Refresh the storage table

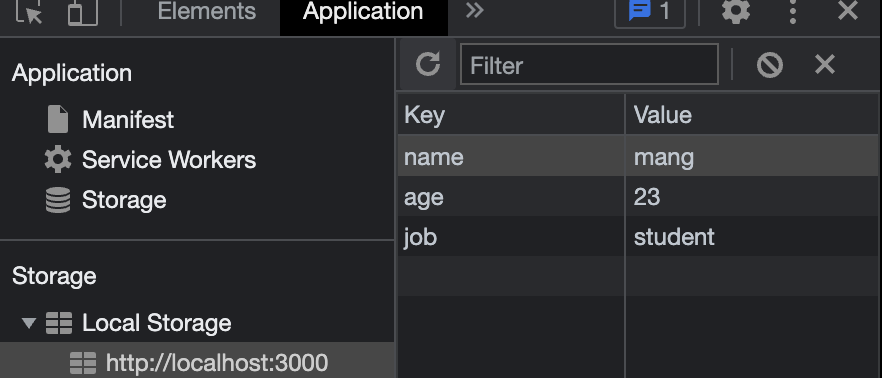pos(428,65)
